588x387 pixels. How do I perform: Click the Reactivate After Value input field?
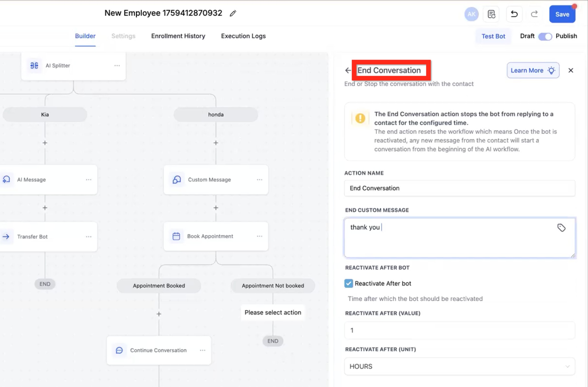[x=459, y=330]
